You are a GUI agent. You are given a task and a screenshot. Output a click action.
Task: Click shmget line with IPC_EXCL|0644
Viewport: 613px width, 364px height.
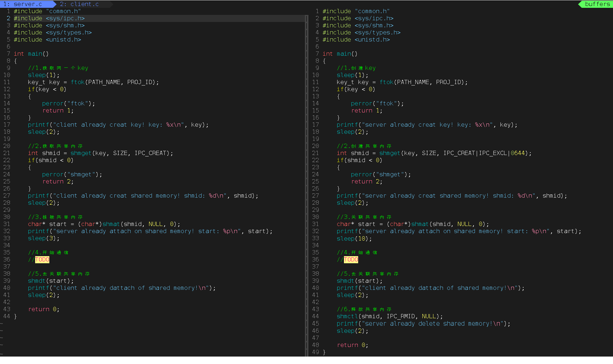pyautogui.click(x=434, y=153)
